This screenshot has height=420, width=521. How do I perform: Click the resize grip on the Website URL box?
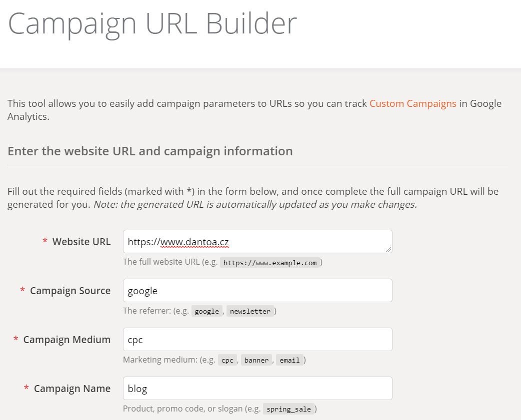point(389,249)
